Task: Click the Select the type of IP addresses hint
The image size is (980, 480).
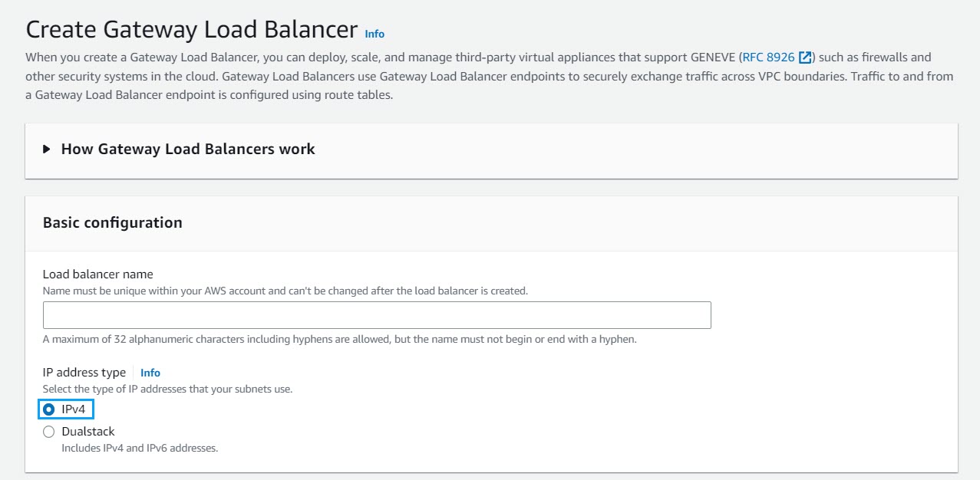Action: [x=168, y=389]
